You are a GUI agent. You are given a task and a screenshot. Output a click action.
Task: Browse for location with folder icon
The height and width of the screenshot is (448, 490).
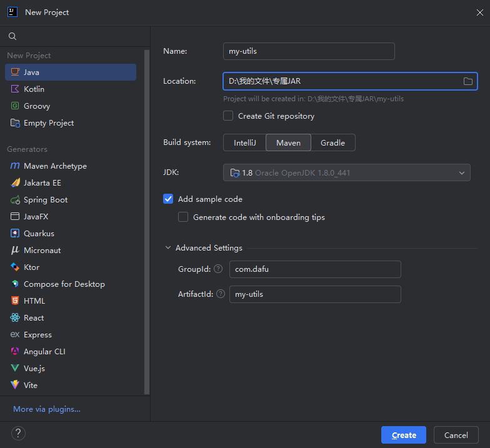(x=467, y=81)
